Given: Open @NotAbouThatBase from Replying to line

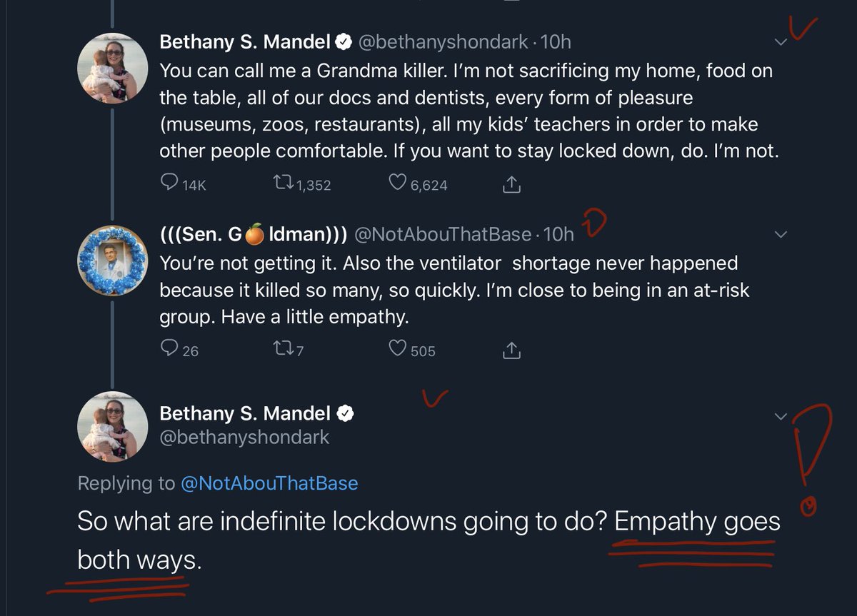Looking at the screenshot, I should point(269,483).
